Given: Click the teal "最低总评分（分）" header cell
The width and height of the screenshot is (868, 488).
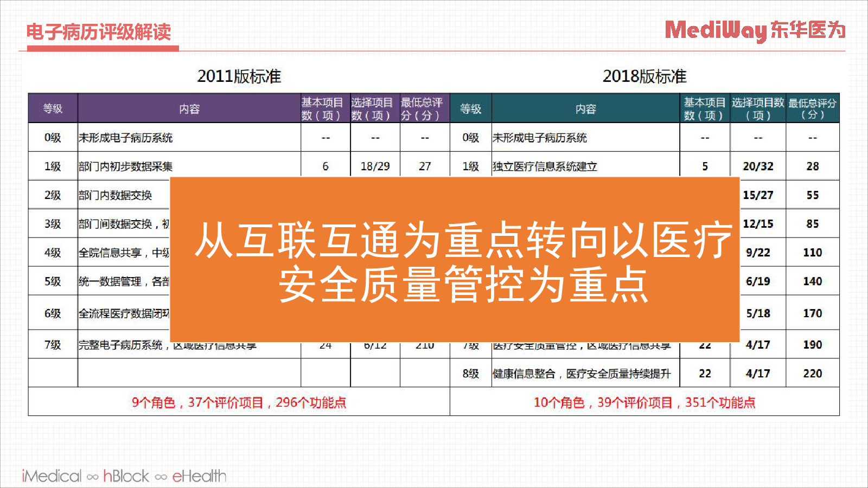Looking at the screenshot, I should click(x=813, y=108).
